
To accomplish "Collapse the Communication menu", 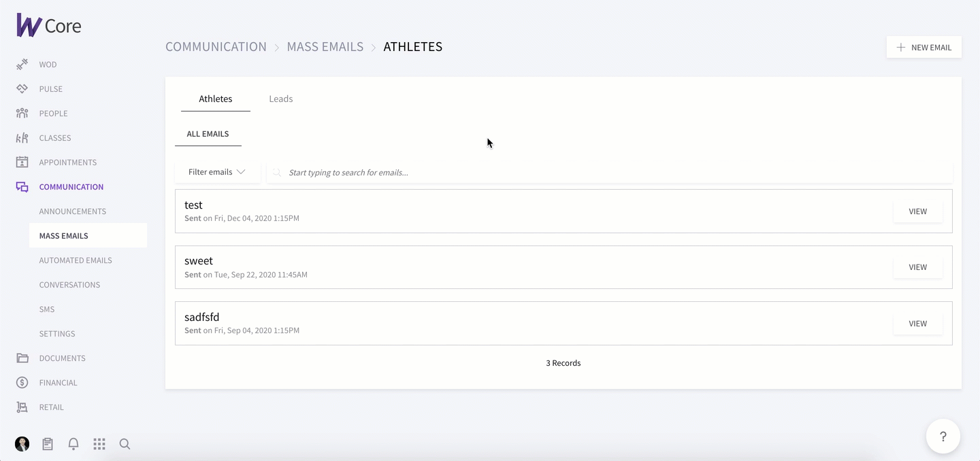I will click(x=71, y=187).
